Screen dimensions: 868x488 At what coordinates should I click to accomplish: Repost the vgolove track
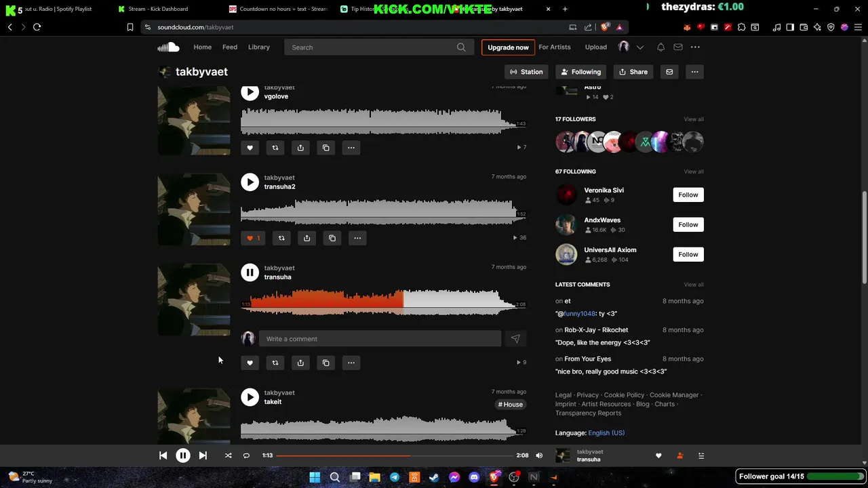pos(275,148)
